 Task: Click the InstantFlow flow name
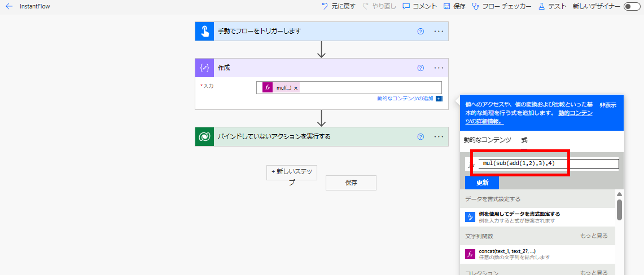(x=35, y=7)
